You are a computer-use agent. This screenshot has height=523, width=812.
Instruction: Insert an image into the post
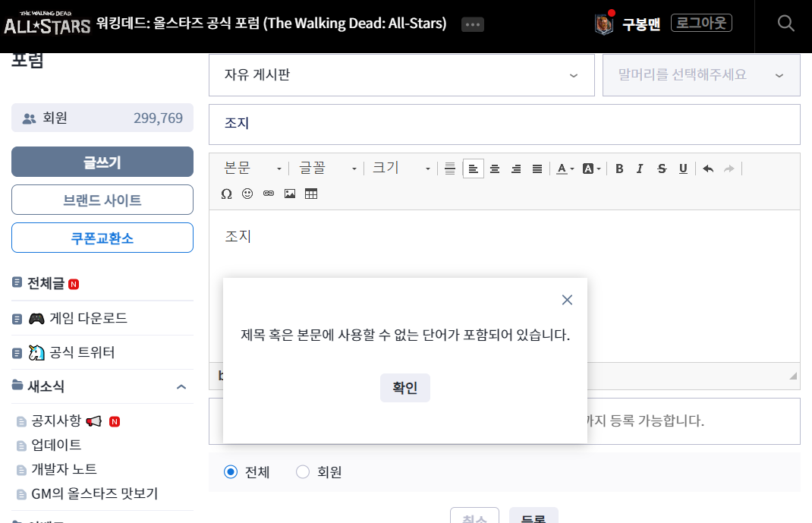[x=290, y=194]
